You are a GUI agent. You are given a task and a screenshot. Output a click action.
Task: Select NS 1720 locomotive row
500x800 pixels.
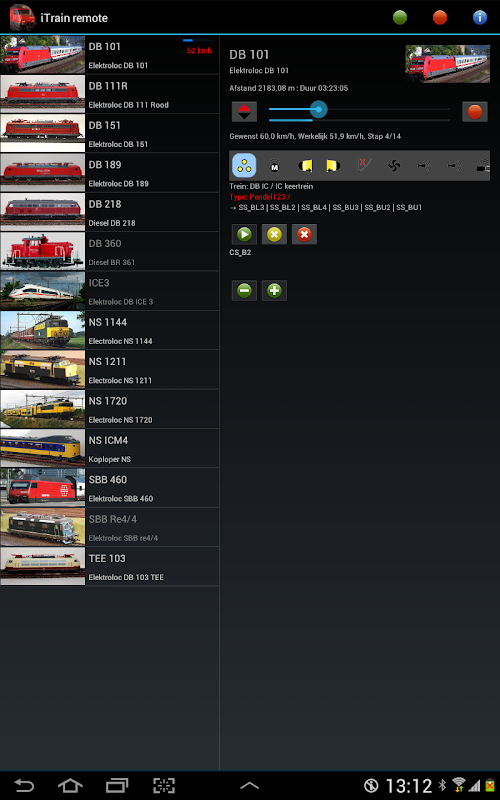point(110,409)
